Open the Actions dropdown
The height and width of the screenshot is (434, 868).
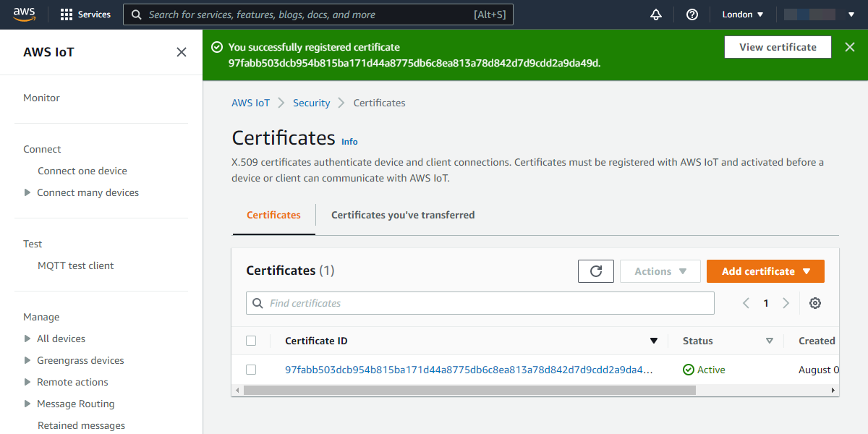pyautogui.click(x=660, y=271)
